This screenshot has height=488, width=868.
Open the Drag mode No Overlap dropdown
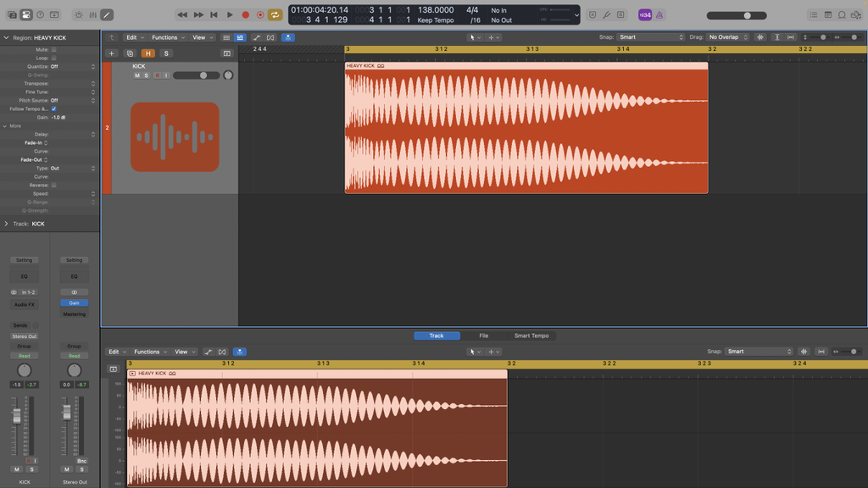point(728,37)
